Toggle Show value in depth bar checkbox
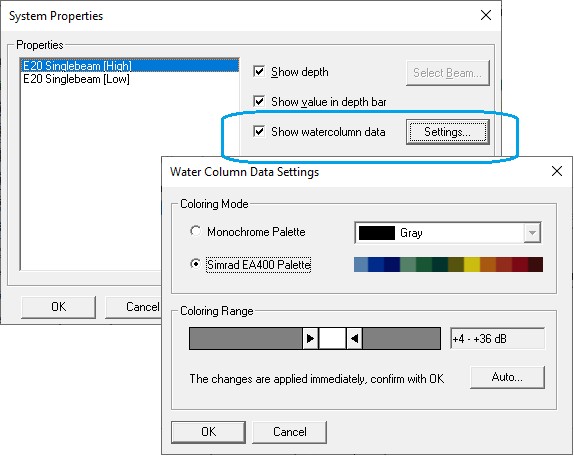This screenshot has width=574, height=456. coord(259,101)
